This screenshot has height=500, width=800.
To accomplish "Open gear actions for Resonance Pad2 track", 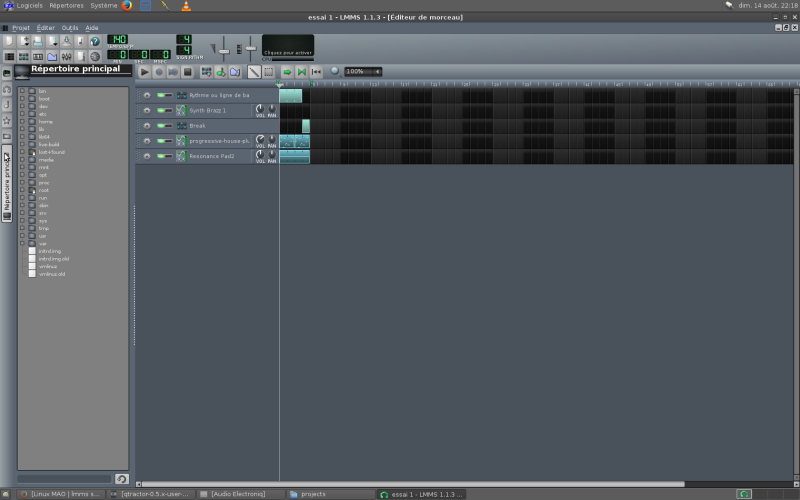I will click(x=147, y=157).
